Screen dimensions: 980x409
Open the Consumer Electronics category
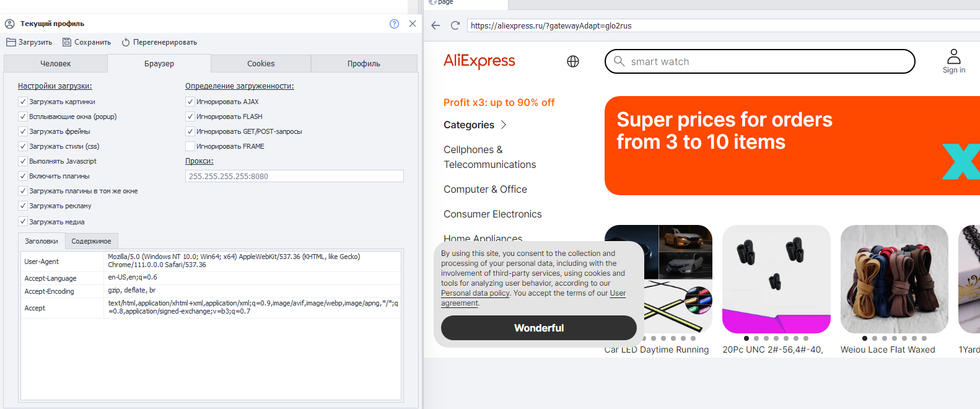point(492,214)
